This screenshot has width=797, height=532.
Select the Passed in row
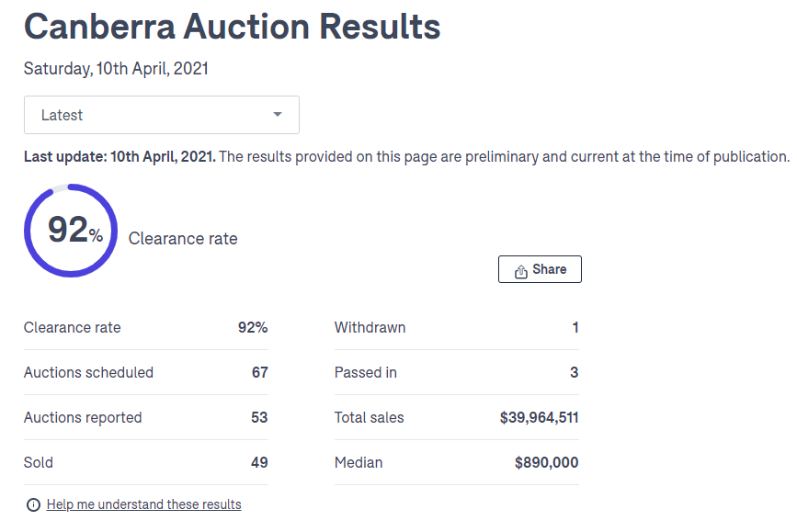[457, 372]
